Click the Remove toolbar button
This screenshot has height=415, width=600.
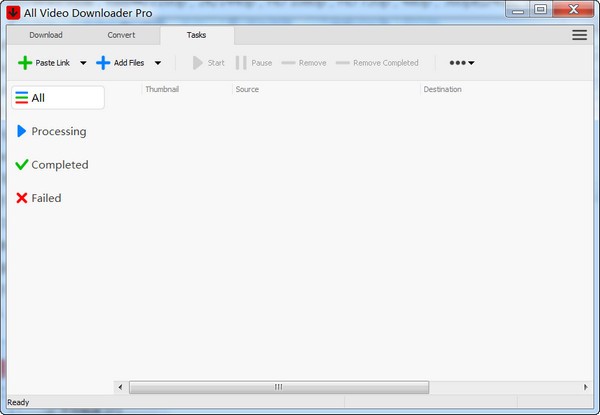pos(304,63)
